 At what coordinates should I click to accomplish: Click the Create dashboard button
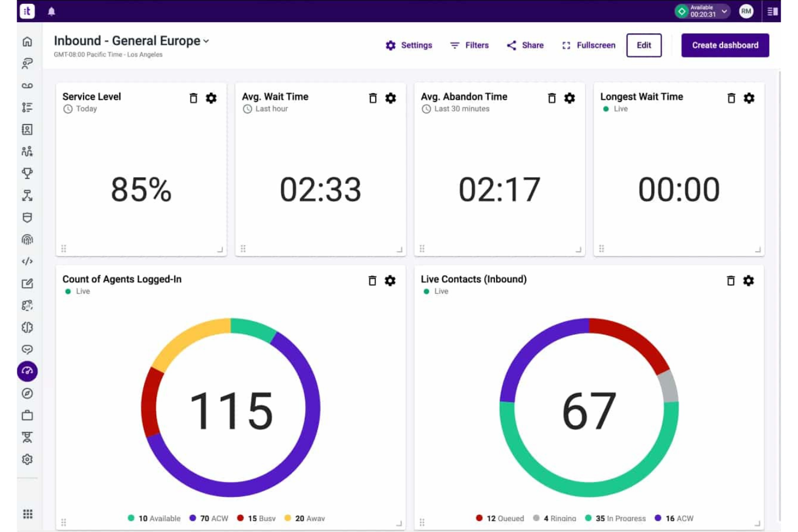pos(725,45)
